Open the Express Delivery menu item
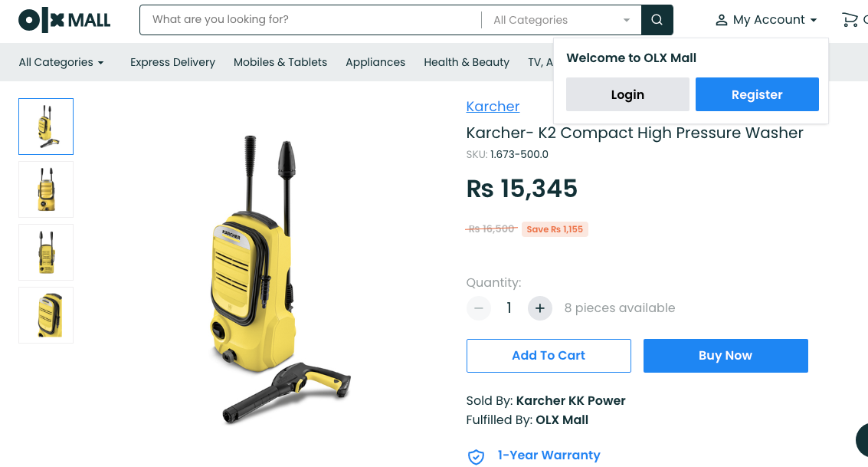Viewport: 868px width, 467px height. (x=172, y=62)
